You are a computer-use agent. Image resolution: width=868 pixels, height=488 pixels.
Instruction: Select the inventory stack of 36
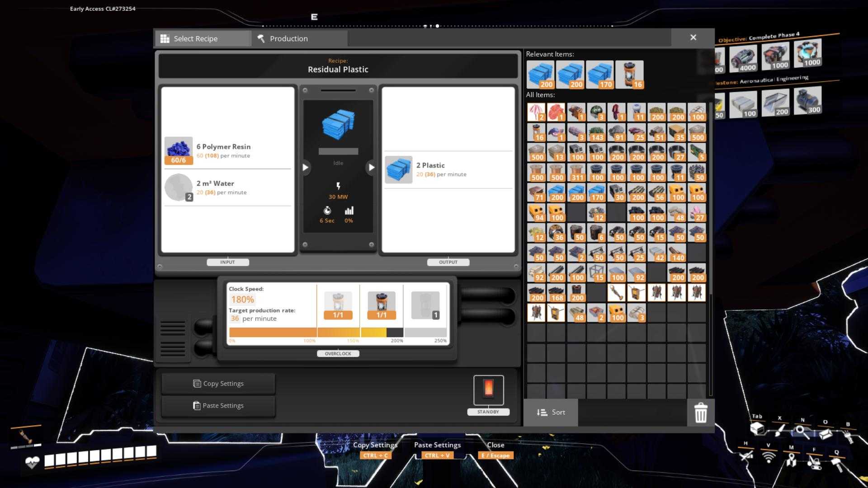coord(556,232)
